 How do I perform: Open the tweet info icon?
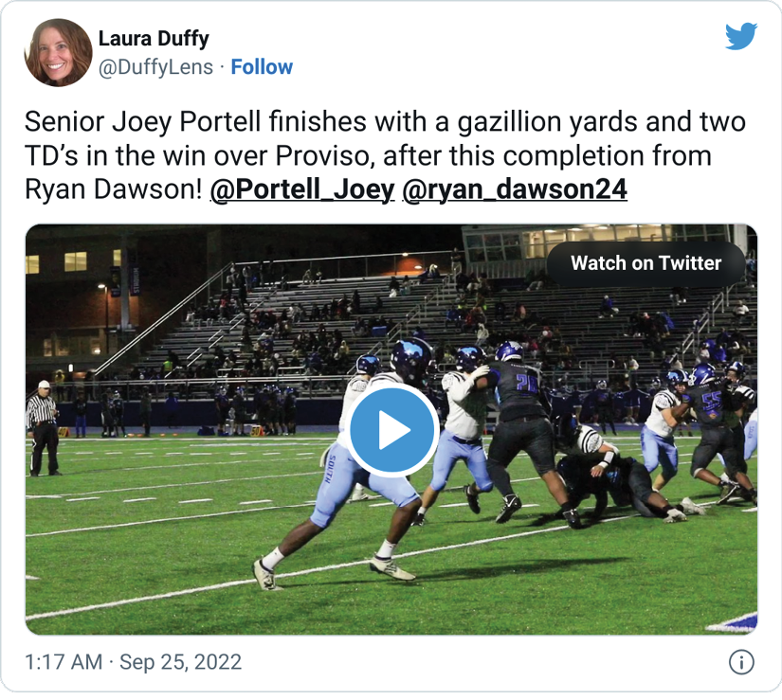pos(741,662)
